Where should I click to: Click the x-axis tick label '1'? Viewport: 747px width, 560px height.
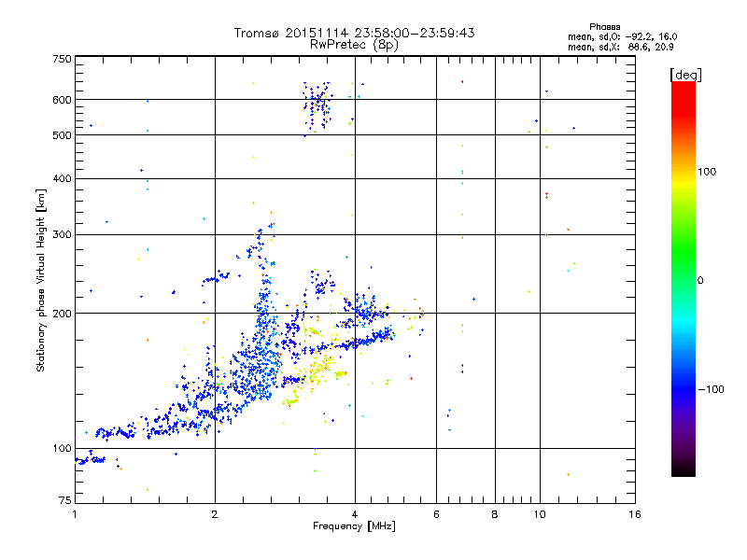pyautogui.click(x=75, y=514)
